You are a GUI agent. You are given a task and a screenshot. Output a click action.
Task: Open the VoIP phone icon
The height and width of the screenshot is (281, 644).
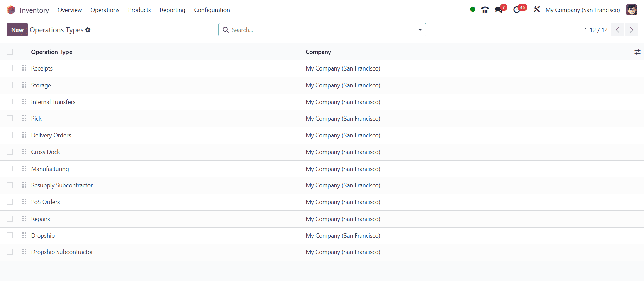pos(485,10)
